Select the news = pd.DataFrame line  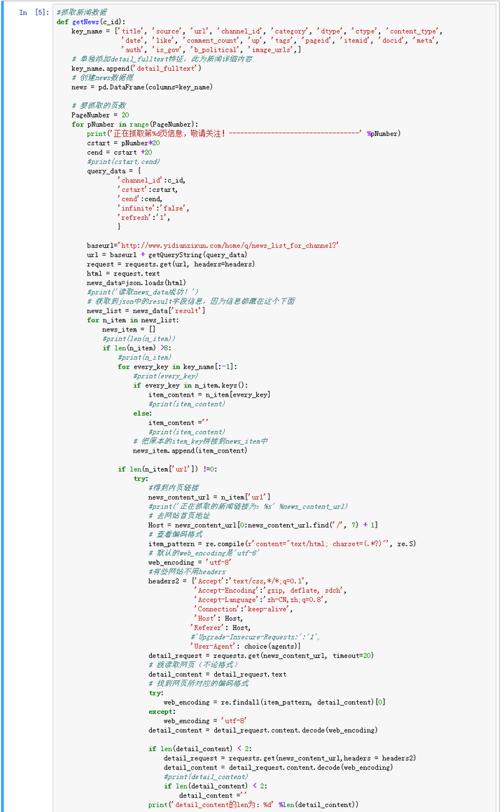tap(141, 87)
